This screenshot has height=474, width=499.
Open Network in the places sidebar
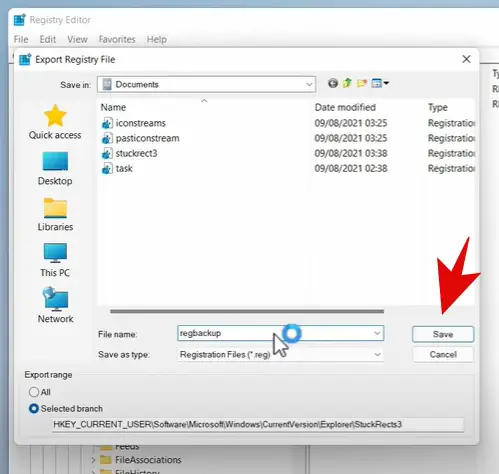pyautogui.click(x=55, y=305)
